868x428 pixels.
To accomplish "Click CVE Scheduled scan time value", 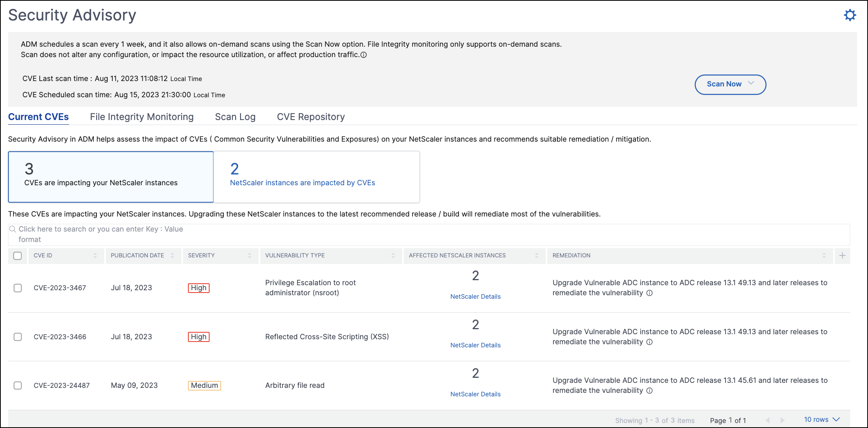I will (152, 95).
